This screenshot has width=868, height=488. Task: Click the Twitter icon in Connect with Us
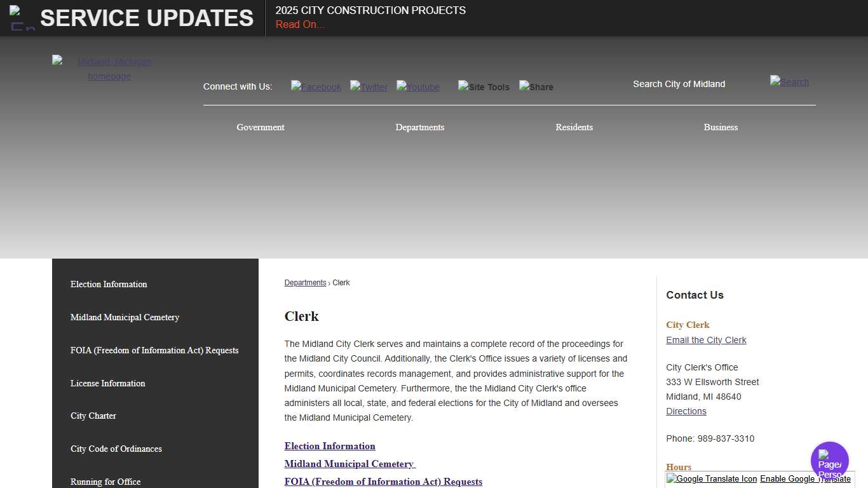coord(369,87)
